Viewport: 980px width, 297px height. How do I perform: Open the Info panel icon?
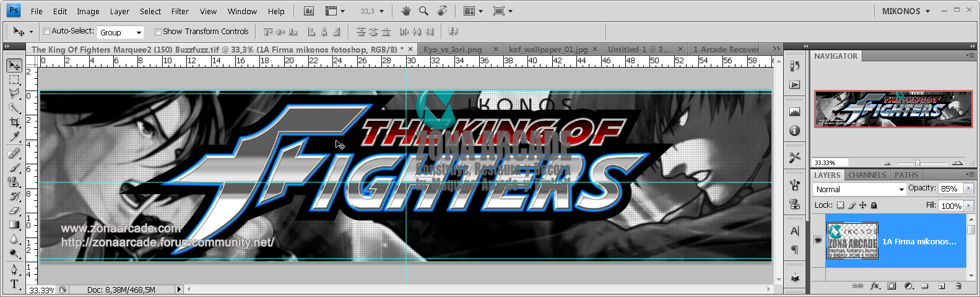[795, 131]
